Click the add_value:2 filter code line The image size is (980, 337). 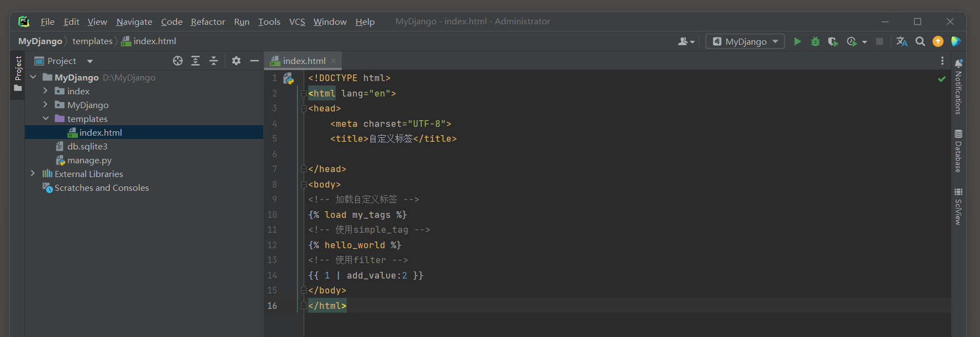(365, 275)
